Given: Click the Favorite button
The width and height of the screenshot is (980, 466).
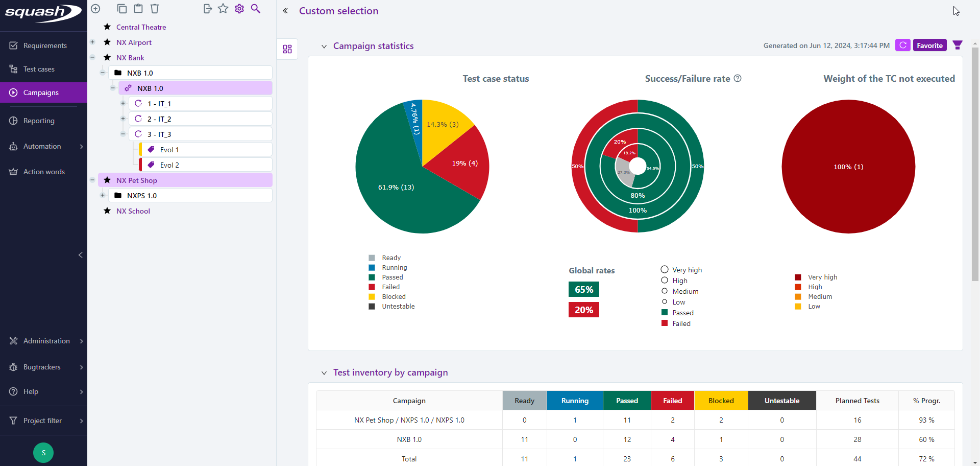Looking at the screenshot, I should pos(930,45).
